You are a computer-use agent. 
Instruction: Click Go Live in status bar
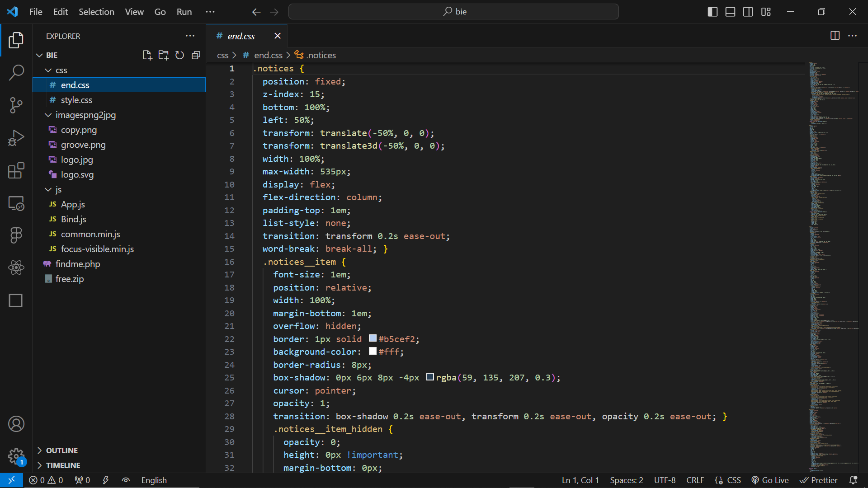[770, 480]
